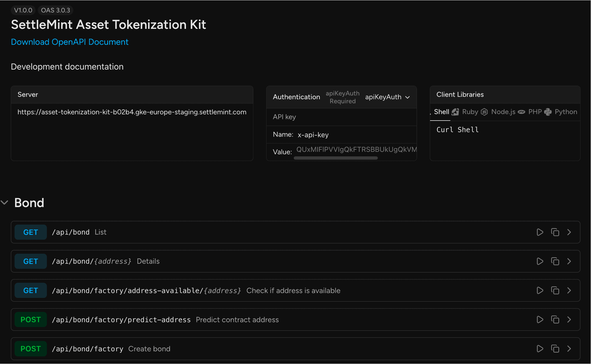This screenshot has width=591, height=364.
Task: Click the Ruby gem icon
Action: pyautogui.click(x=456, y=112)
